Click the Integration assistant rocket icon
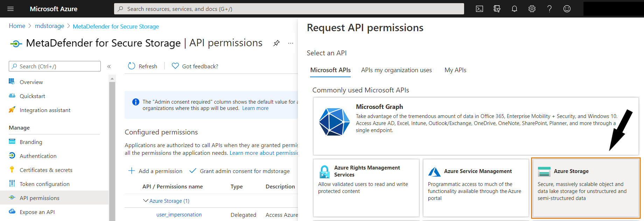This screenshot has width=644, height=221. pos(12,110)
